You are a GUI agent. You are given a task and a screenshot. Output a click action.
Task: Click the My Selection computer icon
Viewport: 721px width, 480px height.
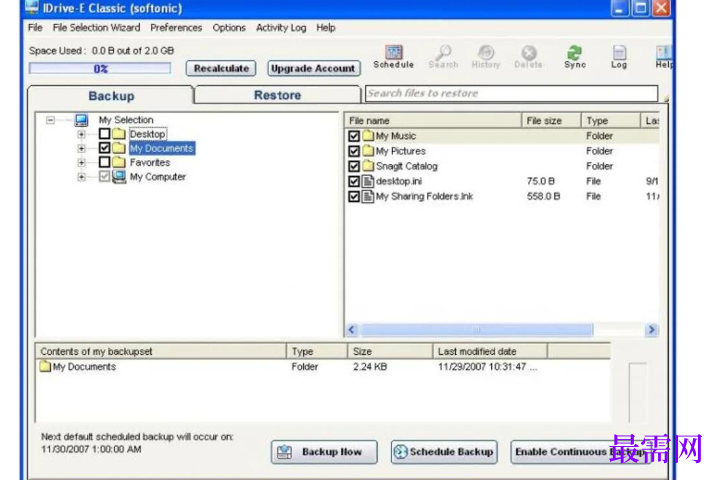click(x=81, y=120)
